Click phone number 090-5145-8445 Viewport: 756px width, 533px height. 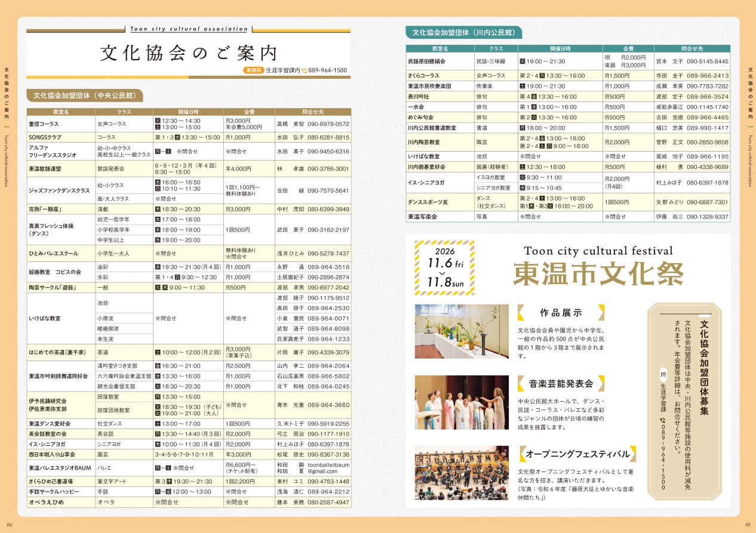(708, 61)
